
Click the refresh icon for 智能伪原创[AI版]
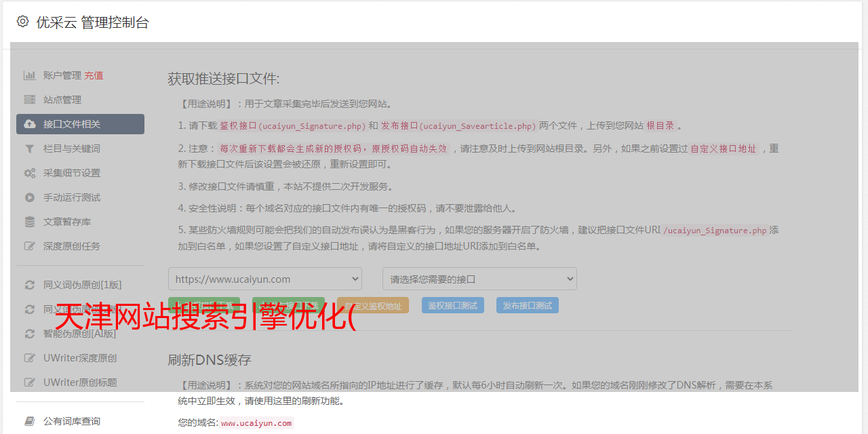[30, 334]
